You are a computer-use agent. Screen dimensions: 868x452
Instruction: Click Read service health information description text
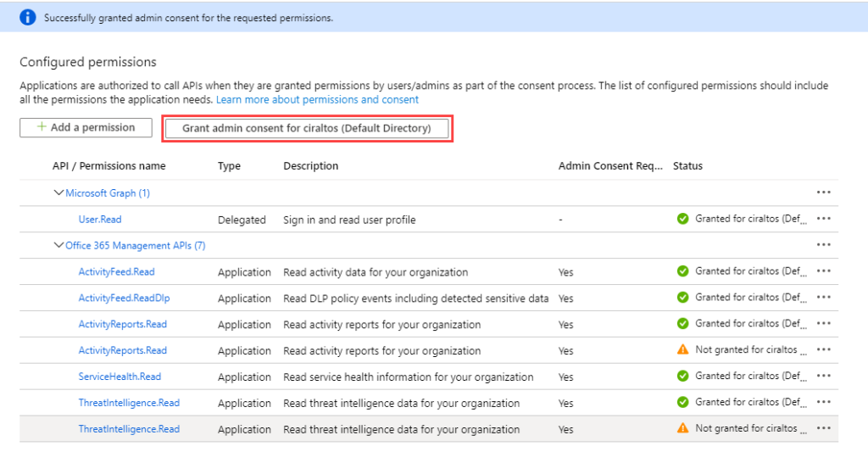(x=409, y=377)
